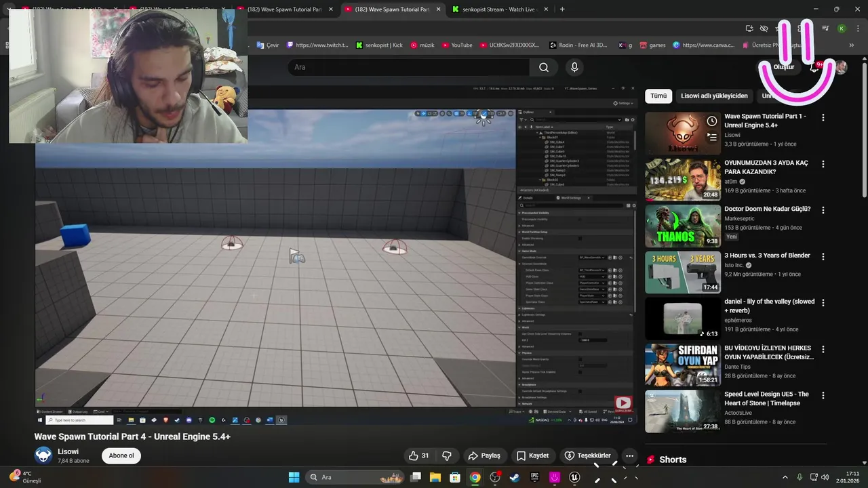Expand the hidden system tray icons chevron
868x488 pixels.
785,477
